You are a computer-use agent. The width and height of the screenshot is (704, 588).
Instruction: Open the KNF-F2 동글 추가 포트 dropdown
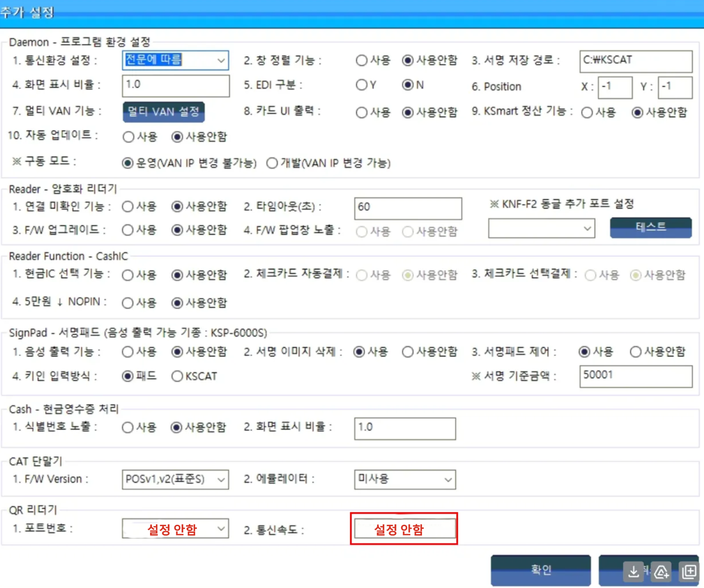tap(542, 229)
